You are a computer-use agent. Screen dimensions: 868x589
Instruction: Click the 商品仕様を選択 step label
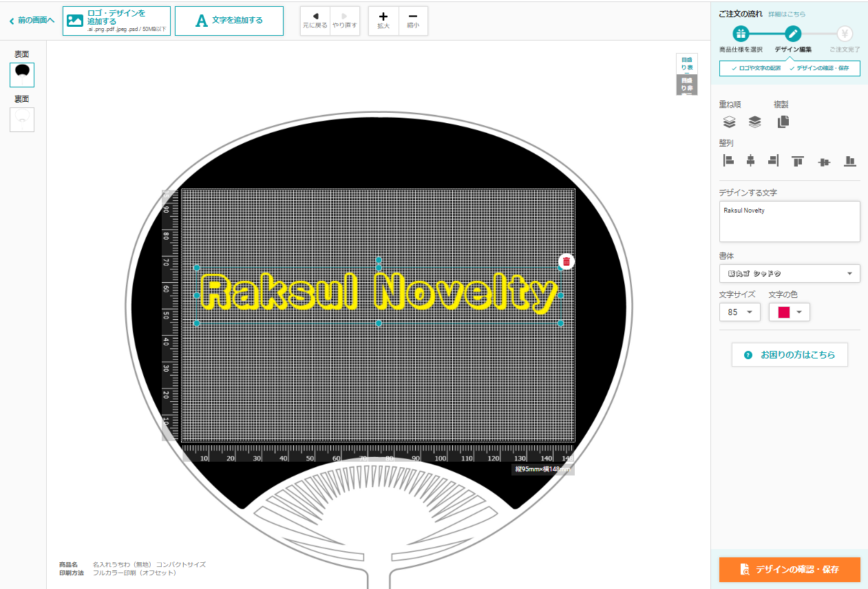pos(741,50)
